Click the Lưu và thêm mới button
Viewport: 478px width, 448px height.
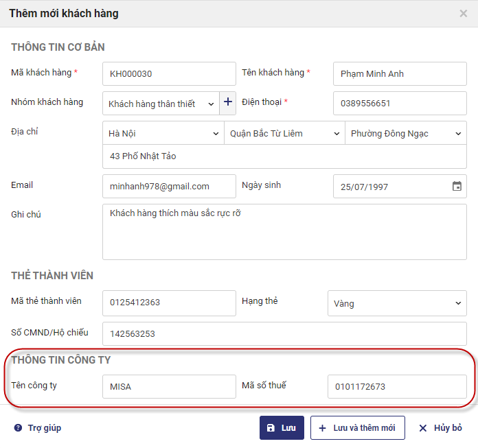click(357, 427)
